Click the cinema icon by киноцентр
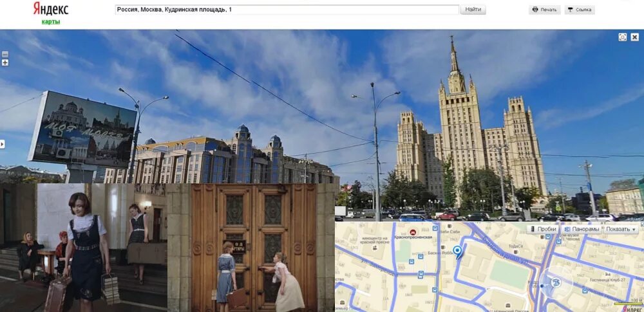 (375, 248)
